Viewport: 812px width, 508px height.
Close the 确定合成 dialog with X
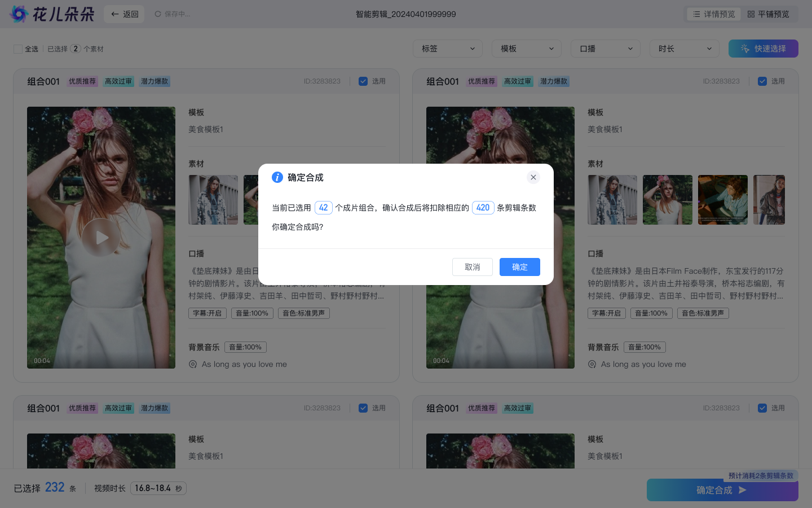(x=533, y=177)
